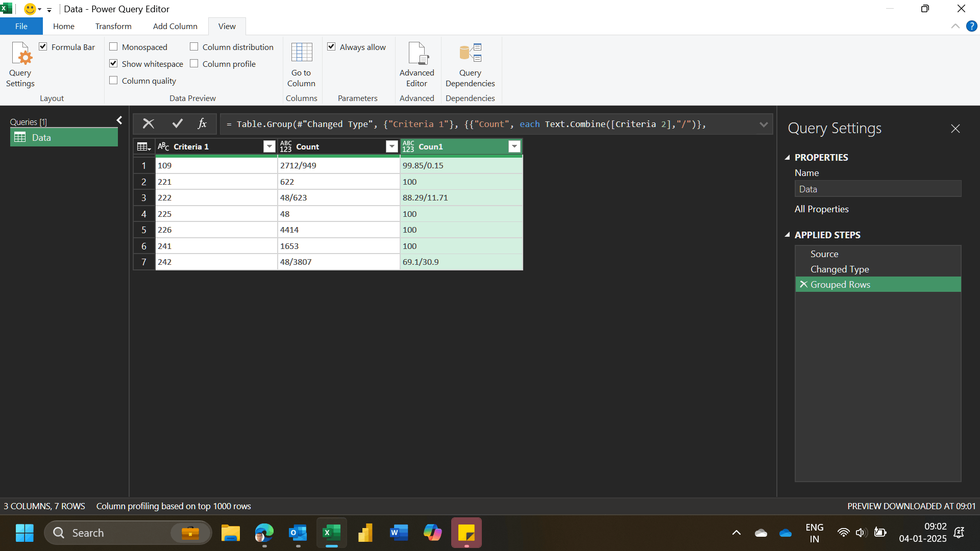The image size is (980, 551).
Task: Toggle the Formula Bar checkbox
Action: click(43, 47)
